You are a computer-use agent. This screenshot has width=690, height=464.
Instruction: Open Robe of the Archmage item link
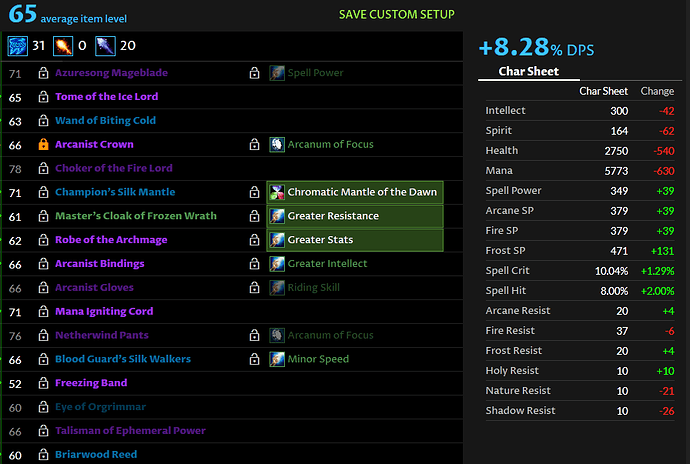coord(111,239)
